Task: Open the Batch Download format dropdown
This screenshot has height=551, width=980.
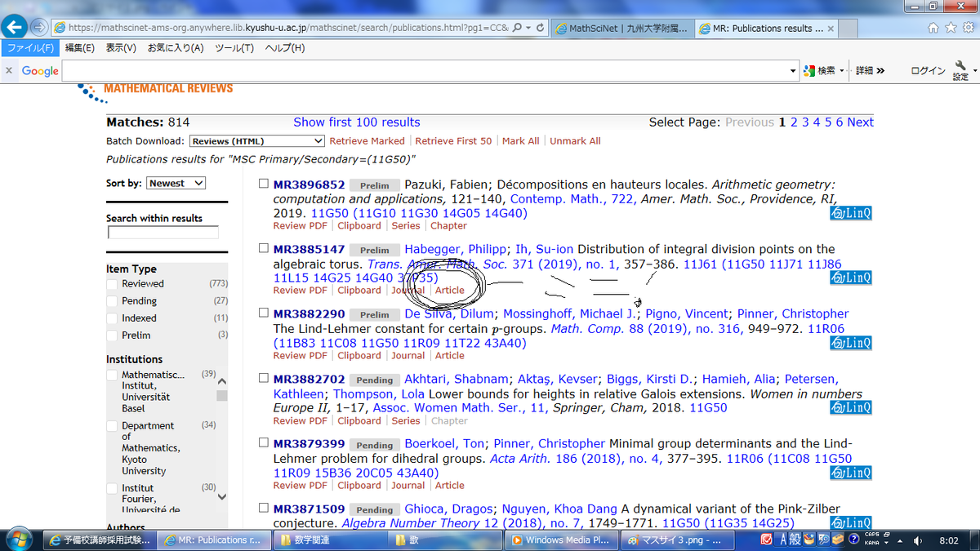Action: coord(256,141)
